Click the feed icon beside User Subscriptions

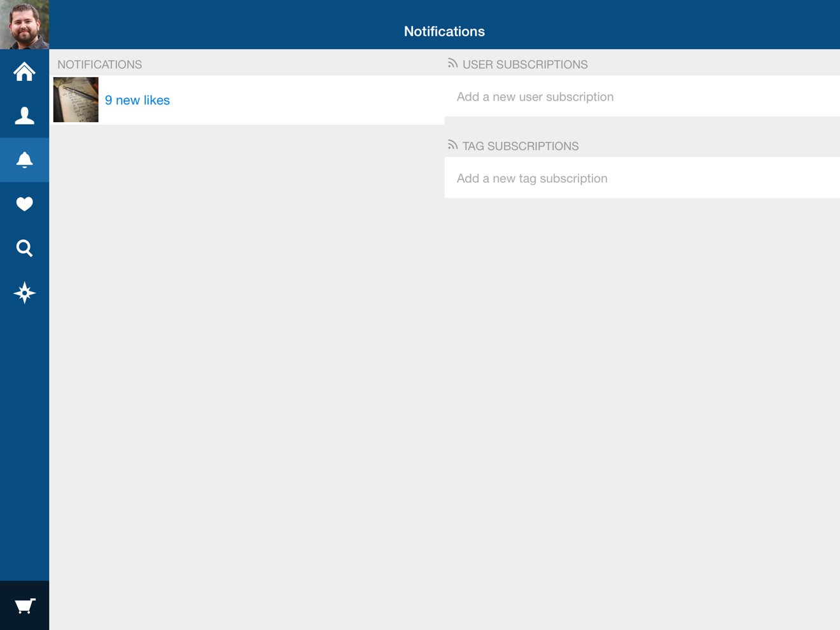pos(452,63)
